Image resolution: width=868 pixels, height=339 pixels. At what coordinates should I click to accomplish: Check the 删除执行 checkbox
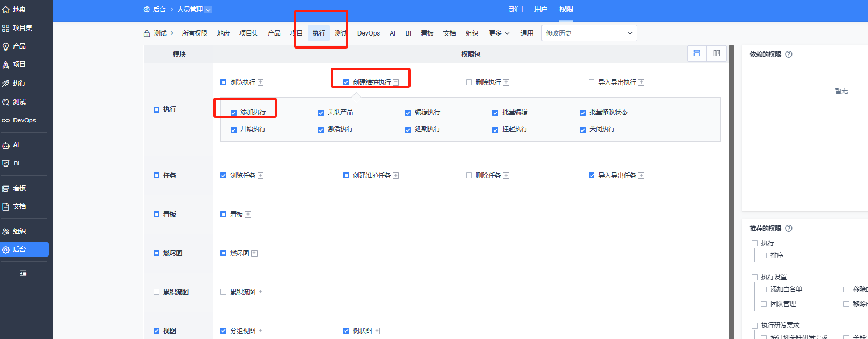click(x=469, y=82)
